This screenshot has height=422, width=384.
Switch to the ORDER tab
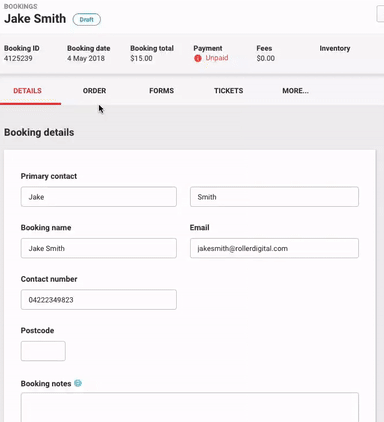[94, 91]
